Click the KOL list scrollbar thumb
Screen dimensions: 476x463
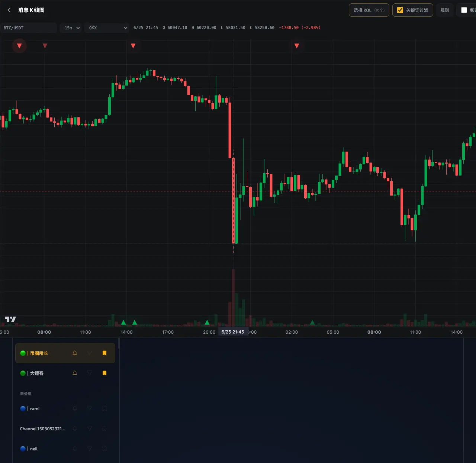tap(119, 343)
